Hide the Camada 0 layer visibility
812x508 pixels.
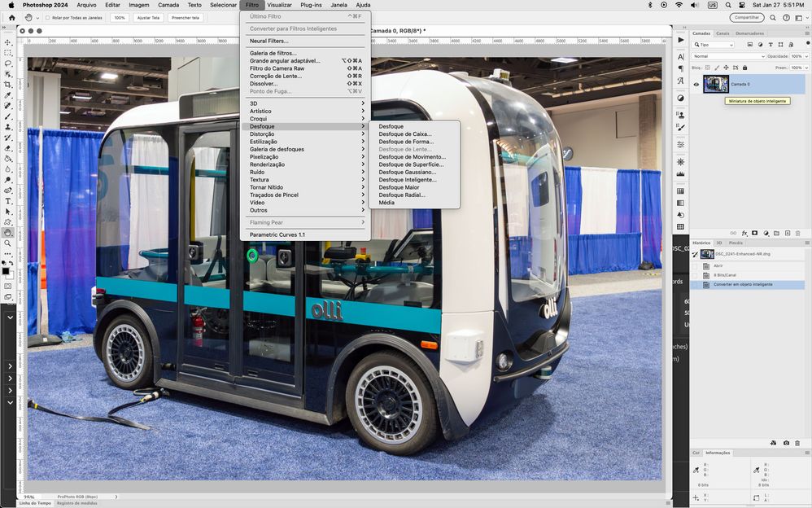[x=696, y=85]
